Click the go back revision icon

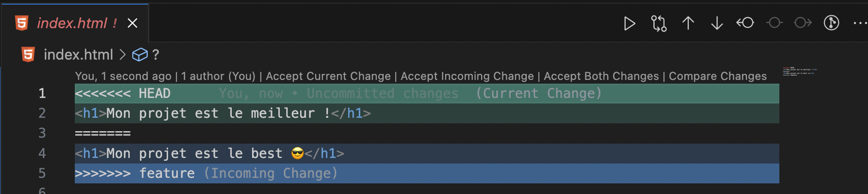point(745,23)
